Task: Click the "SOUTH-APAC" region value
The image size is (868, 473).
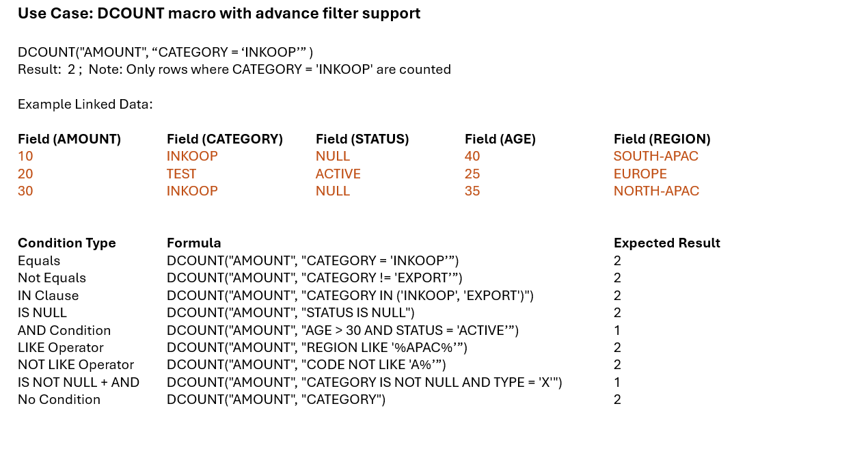Action: 656,156
